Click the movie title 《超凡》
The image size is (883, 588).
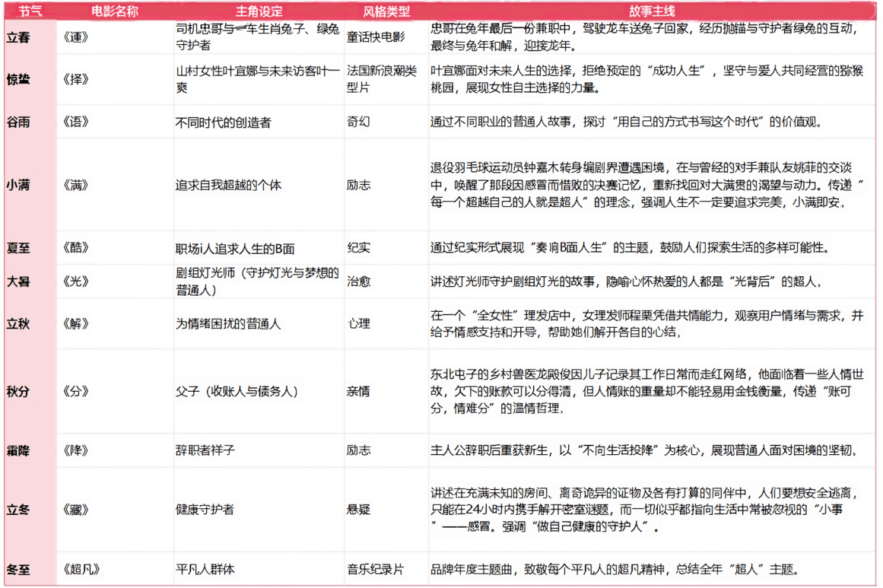81,569
